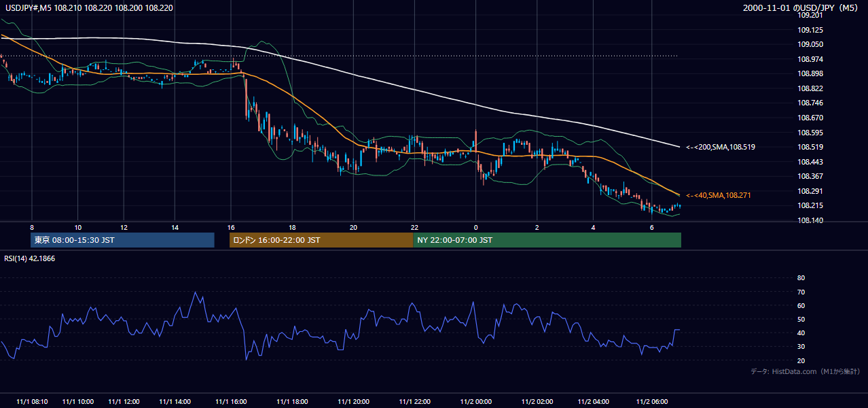
Task: Click price axis label 108.215
Action: (x=810, y=205)
